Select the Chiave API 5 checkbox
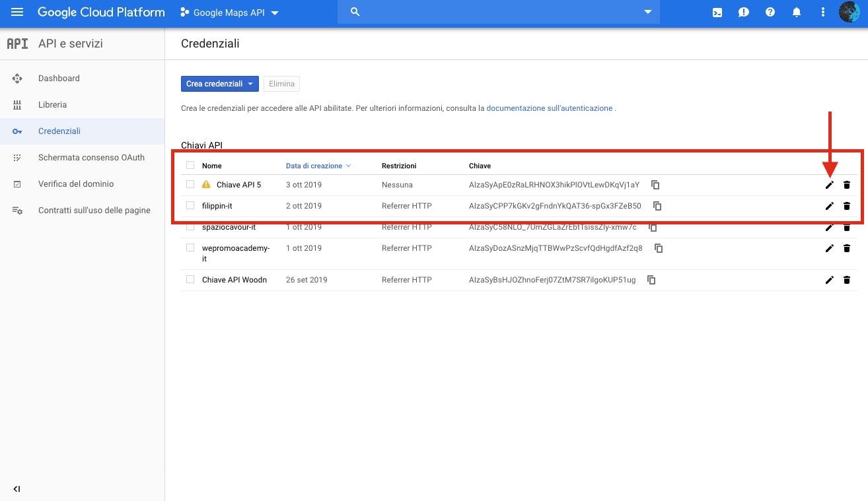868x501 pixels. 190,185
